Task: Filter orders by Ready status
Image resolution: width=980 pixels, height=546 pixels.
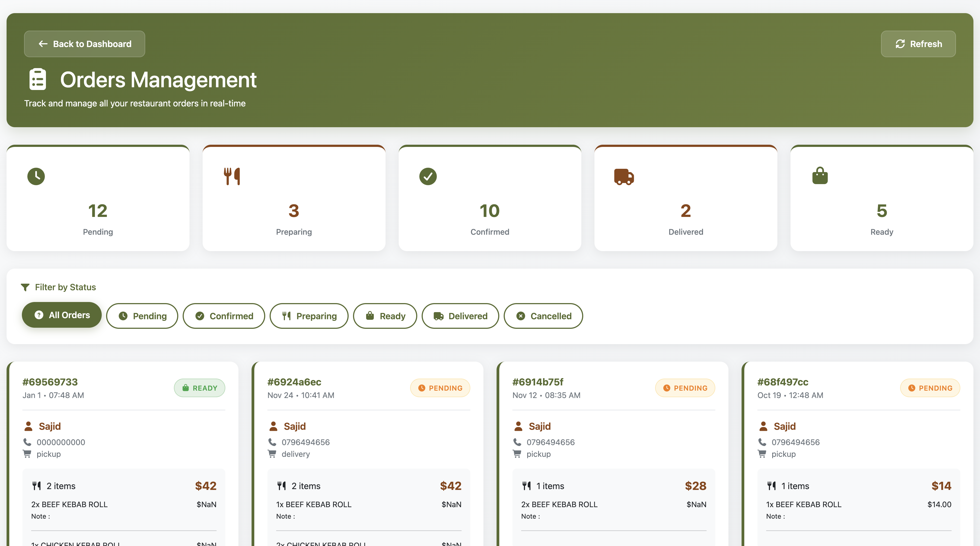Action: (385, 316)
